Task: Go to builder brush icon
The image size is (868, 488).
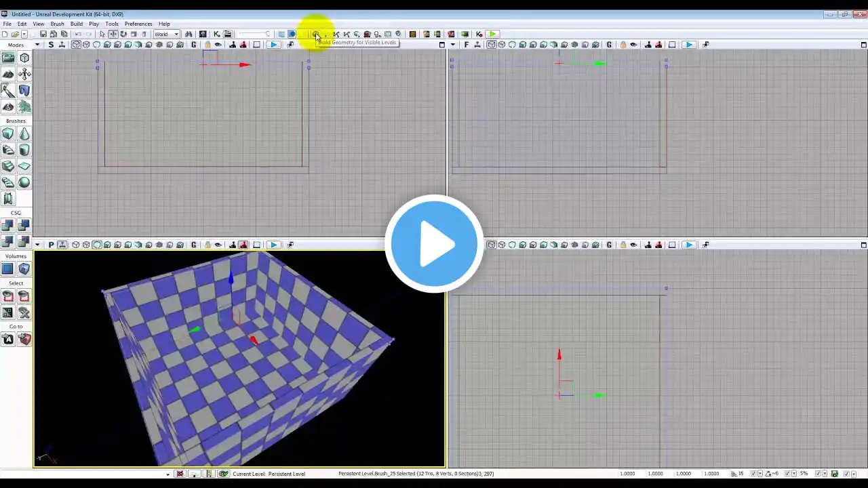Action: [x=24, y=340]
